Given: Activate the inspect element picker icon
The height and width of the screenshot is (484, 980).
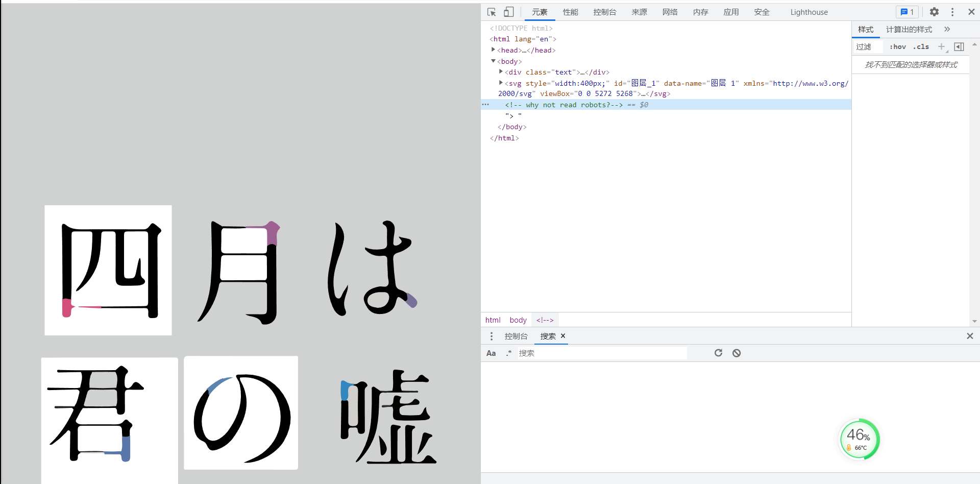Looking at the screenshot, I should [x=492, y=12].
